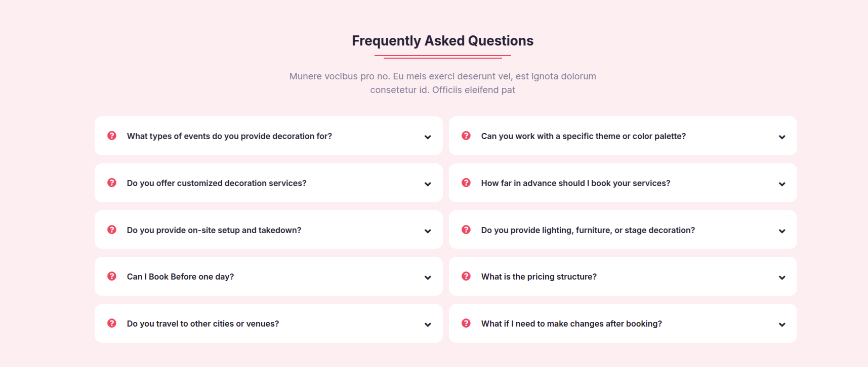This screenshot has height=367, width=868.
Task: Open 'What is the pricing structure?' question
Action: [623, 276]
